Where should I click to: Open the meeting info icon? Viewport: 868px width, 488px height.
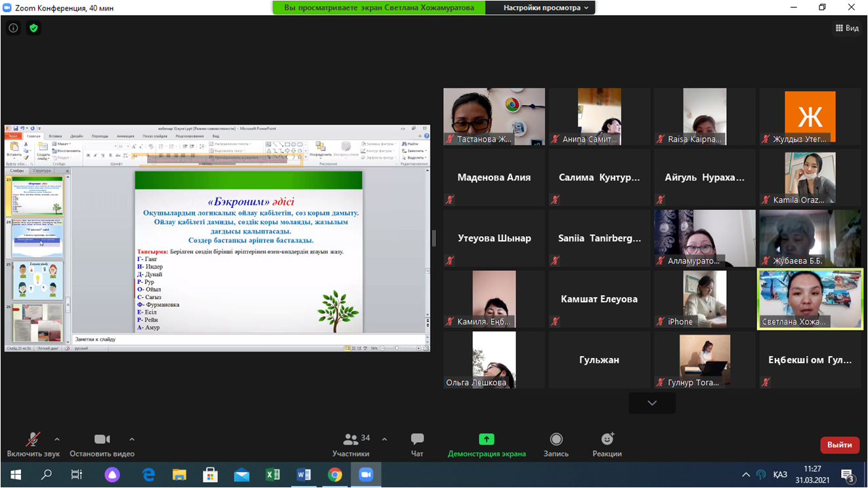pyautogui.click(x=13, y=28)
